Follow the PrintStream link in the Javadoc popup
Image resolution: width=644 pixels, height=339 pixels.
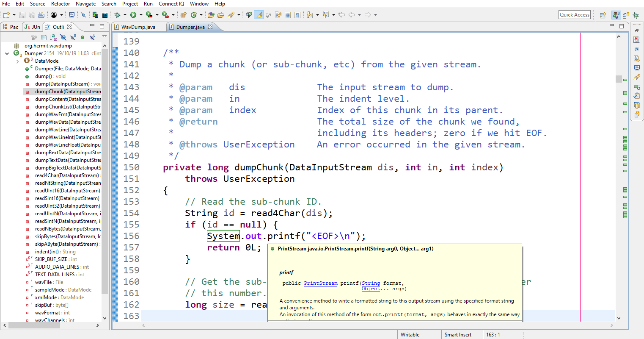tap(320, 283)
